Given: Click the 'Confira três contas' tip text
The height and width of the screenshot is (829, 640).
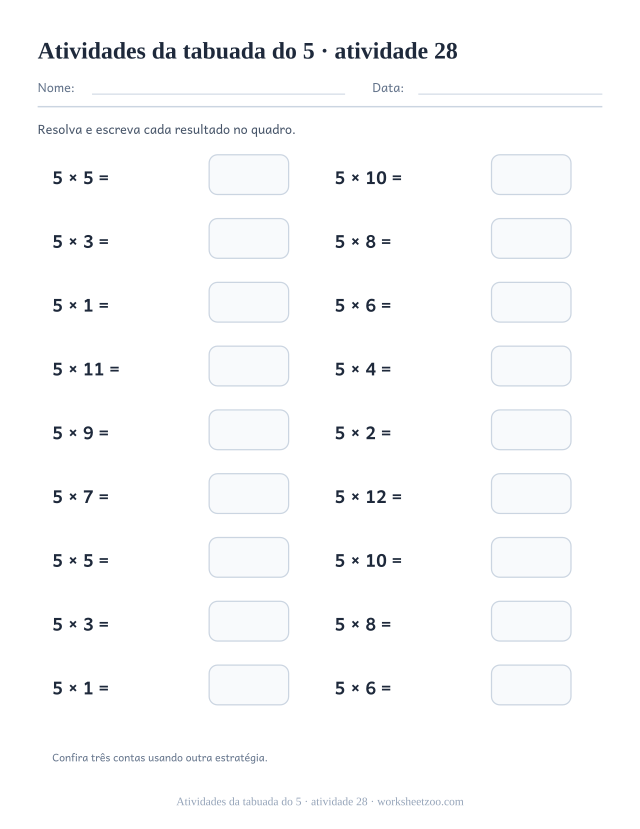Looking at the screenshot, I should tap(160, 758).
